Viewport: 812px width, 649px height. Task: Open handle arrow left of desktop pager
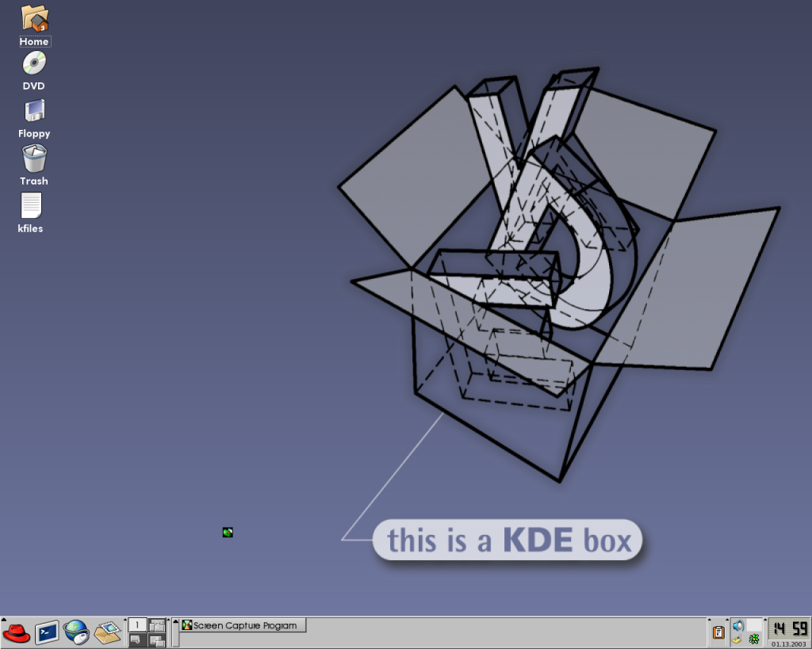(124, 620)
